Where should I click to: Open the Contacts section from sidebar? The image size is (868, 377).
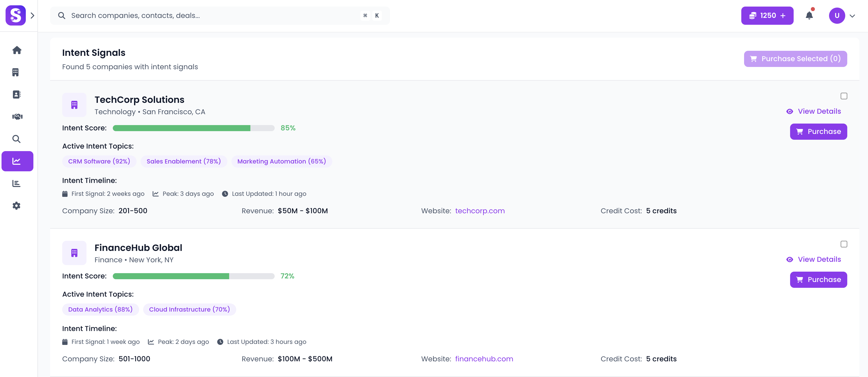point(17,94)
